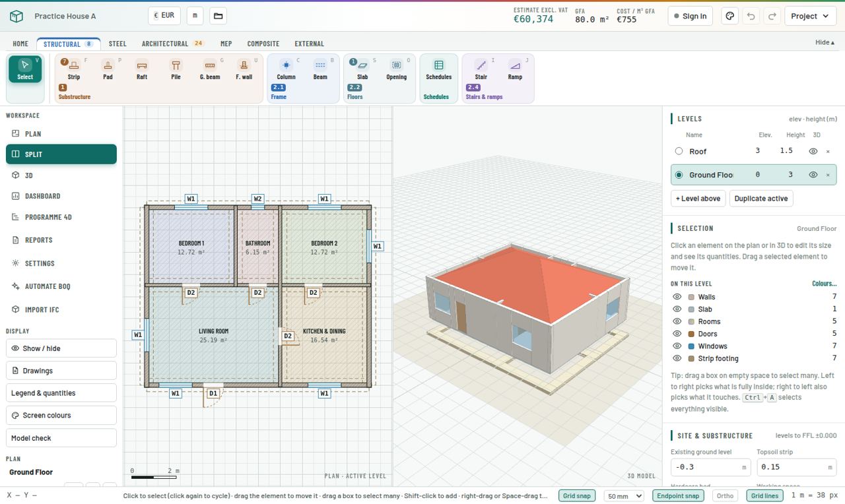Click the undo arrow

[751, 16]
